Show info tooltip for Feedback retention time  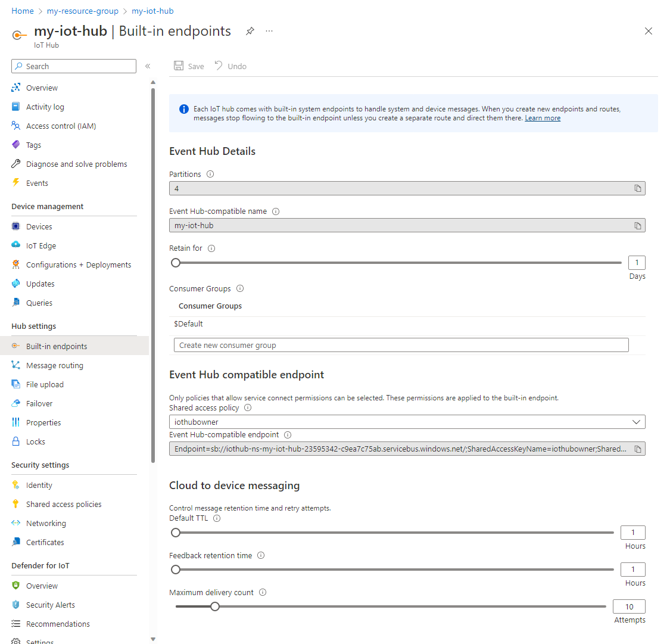tap(261, 556)
